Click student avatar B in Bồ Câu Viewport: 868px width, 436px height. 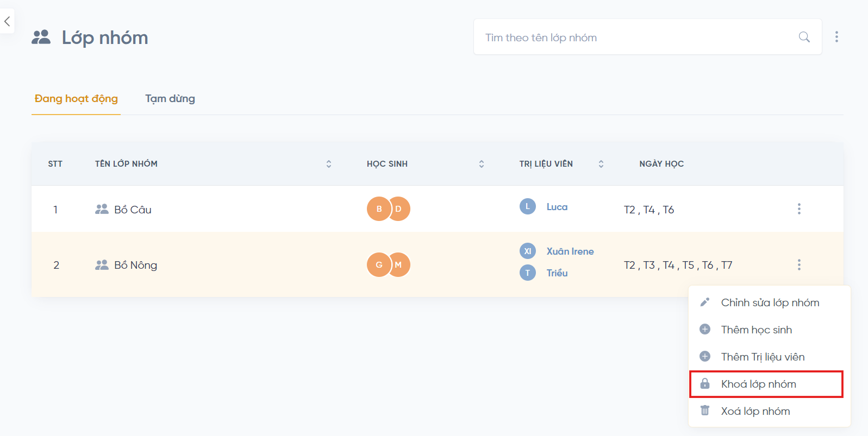click(x=378, y=209)
